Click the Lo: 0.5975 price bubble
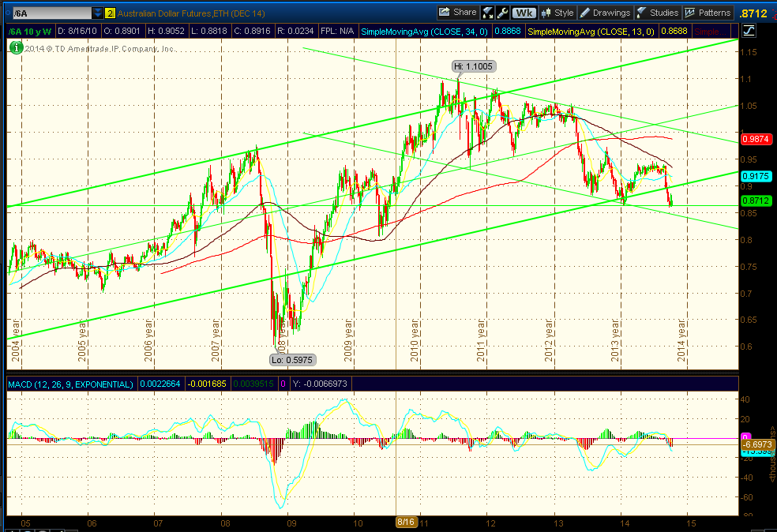Screen dimensions: 777x532 click(x=292, y=360)
